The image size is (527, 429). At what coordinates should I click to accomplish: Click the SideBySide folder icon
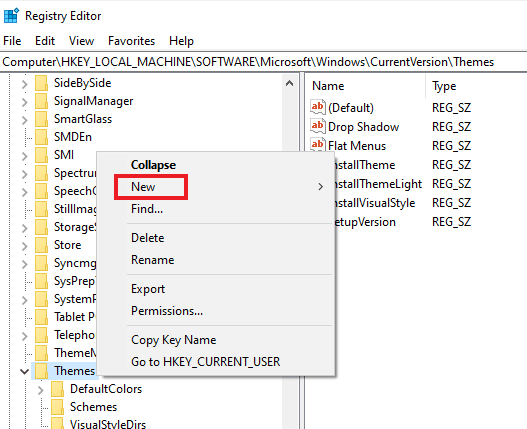point(41,83)
